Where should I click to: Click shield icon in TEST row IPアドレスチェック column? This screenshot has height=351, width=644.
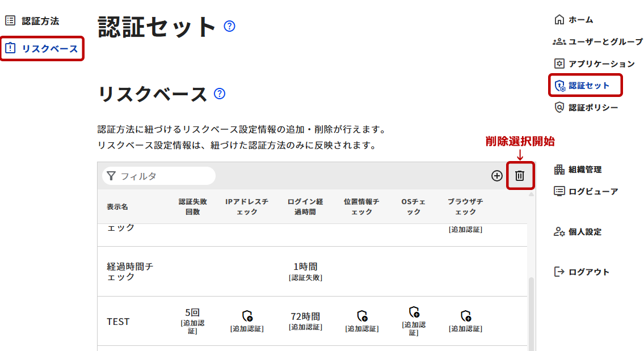pos(247,316)
